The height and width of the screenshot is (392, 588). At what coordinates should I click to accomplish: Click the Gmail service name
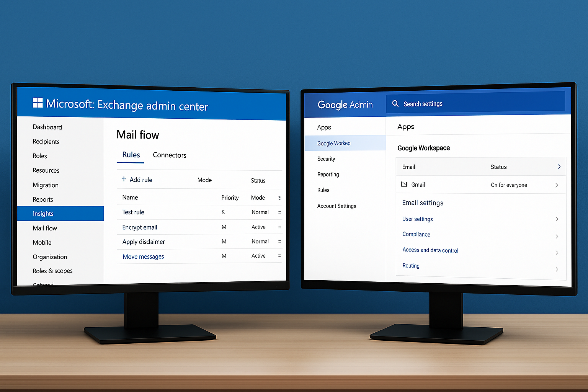coord(418,185)
